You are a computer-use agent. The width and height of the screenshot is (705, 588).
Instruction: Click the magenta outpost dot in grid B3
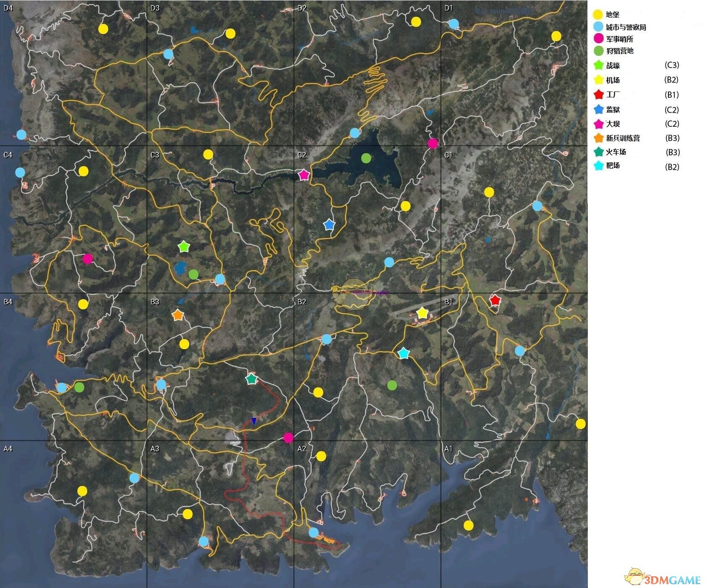[288, 438]
